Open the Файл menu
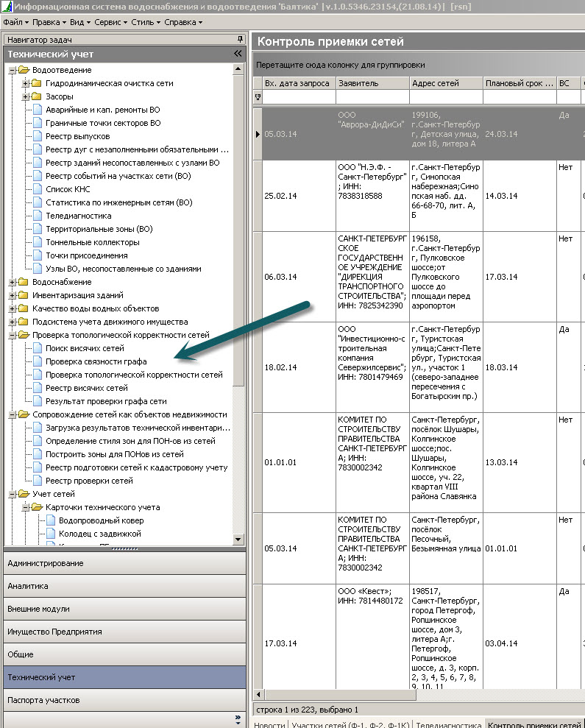This screenshot has height=728, width=585. click(x=15, y=22)
